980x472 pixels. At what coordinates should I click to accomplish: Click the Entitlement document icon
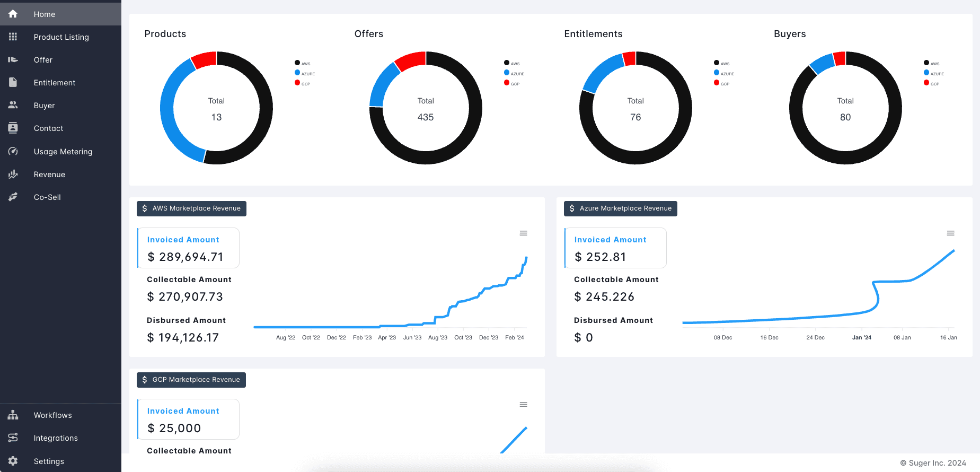13,82
